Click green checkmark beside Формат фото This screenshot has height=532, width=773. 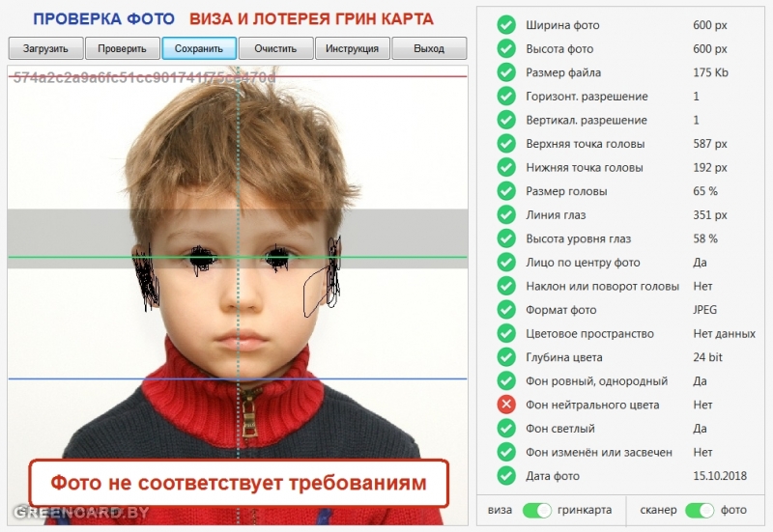tap(505, 309)
